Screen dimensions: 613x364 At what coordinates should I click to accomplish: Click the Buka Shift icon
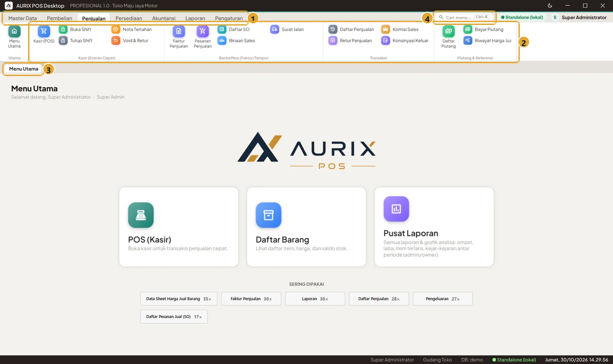point(63,29)
